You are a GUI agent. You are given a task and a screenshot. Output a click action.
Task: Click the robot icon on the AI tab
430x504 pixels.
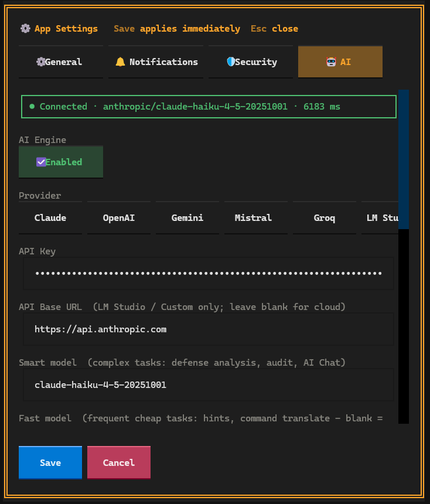pyautogui.click(x=330, y=61)
